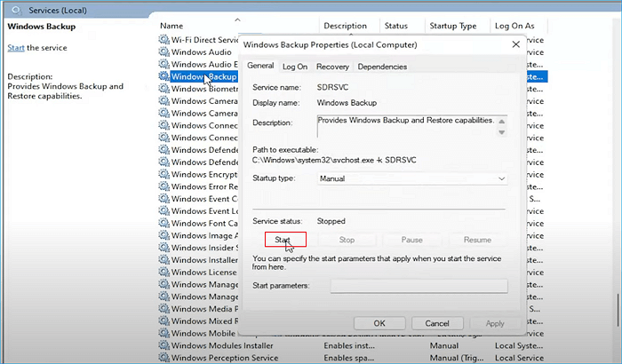This screenshot has height=364, width=622.
Task: Click the gear icon beside Windows Insider Service
Action: pos(163,248)
